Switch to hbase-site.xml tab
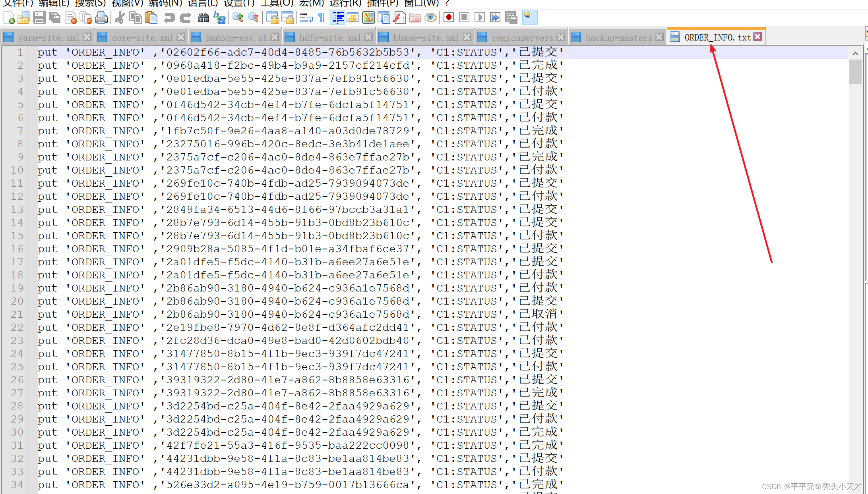 pos(426,38)
